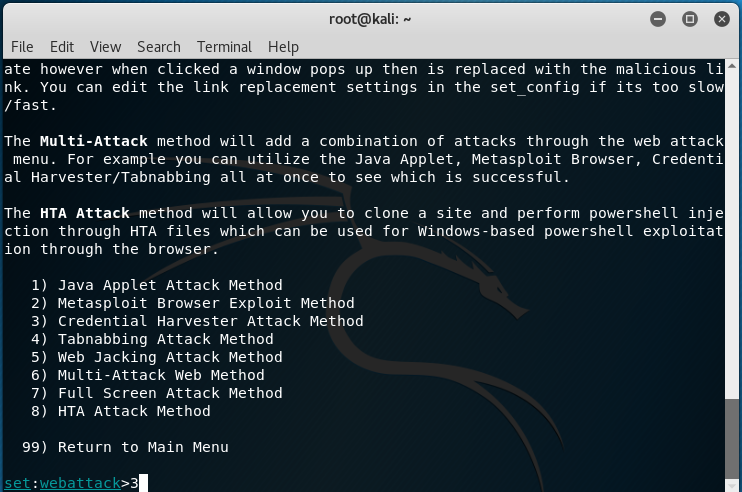Click the set:webattack prompt input line
Viewport: 742px width, 492px height.
click(363, 483)
